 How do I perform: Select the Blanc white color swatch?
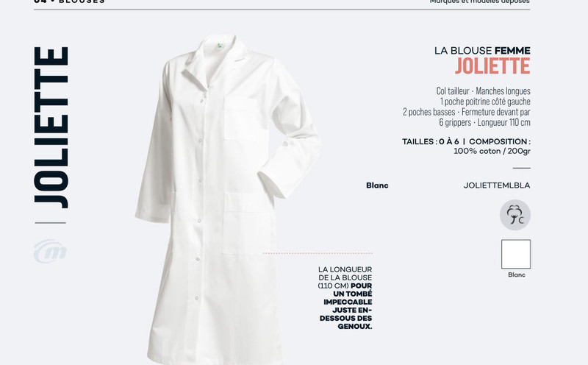516,254
